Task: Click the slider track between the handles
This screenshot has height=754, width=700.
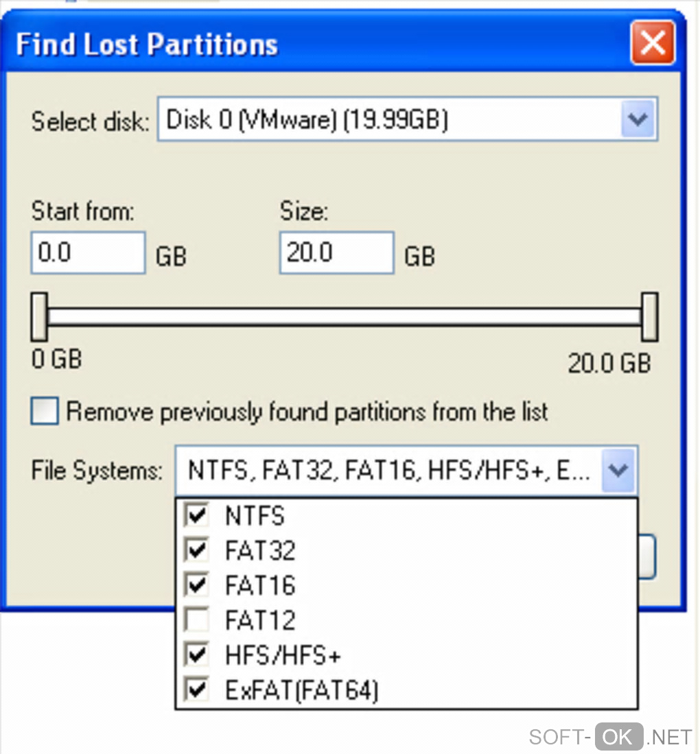Action: [x=343, y=316]
